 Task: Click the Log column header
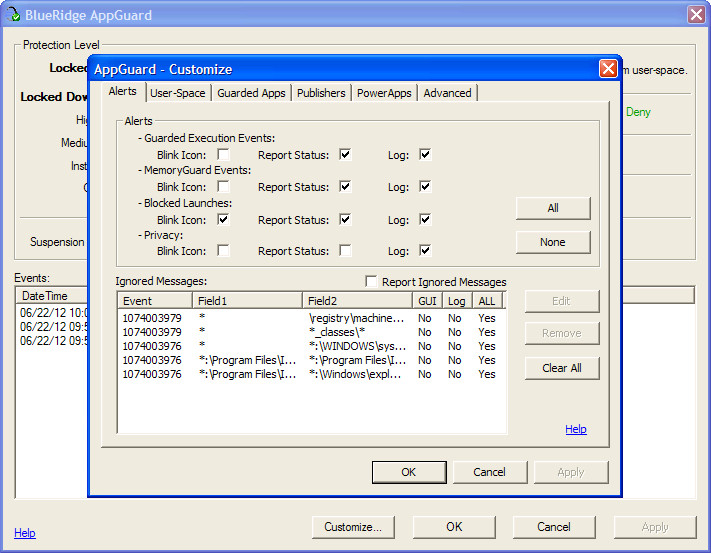click(457, 301)
